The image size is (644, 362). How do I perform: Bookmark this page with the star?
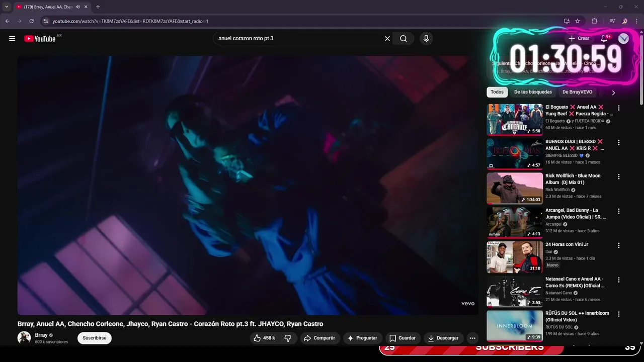pos(578,21)
